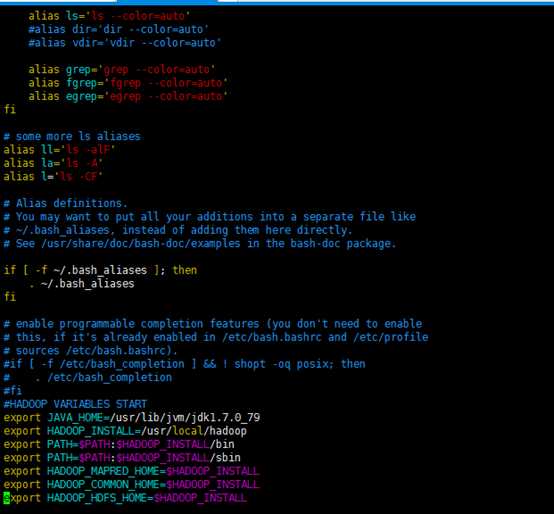This screenshot has width=554, height=514.
Task: Click the export PATH line ending in "/sbin"
Action: (x=122, y=458)
